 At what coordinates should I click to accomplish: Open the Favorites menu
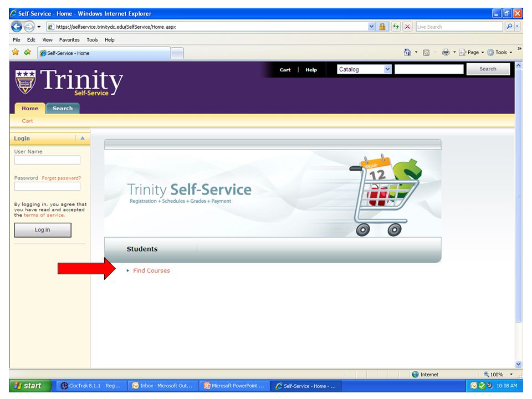point(69,40)
